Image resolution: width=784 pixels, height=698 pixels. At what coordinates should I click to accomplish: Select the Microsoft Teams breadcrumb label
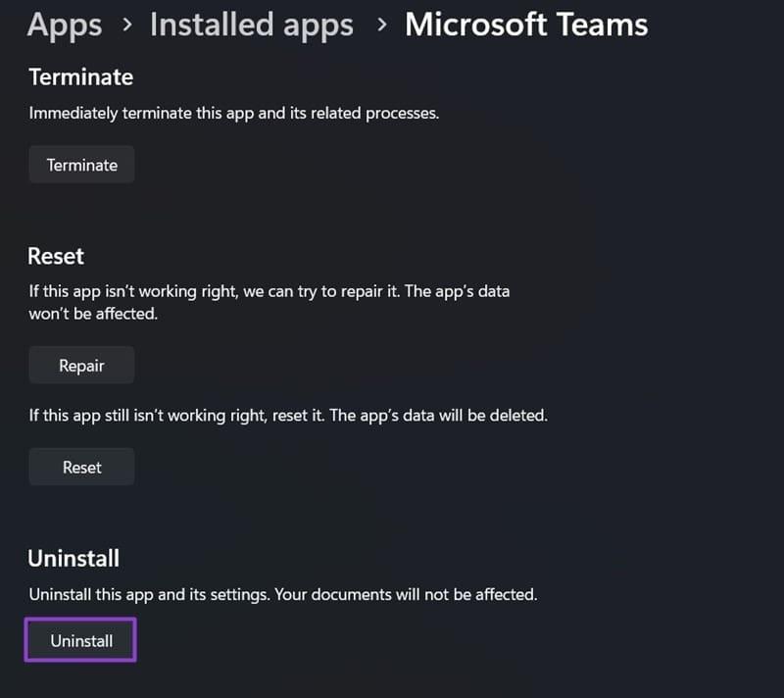point(526,25)
